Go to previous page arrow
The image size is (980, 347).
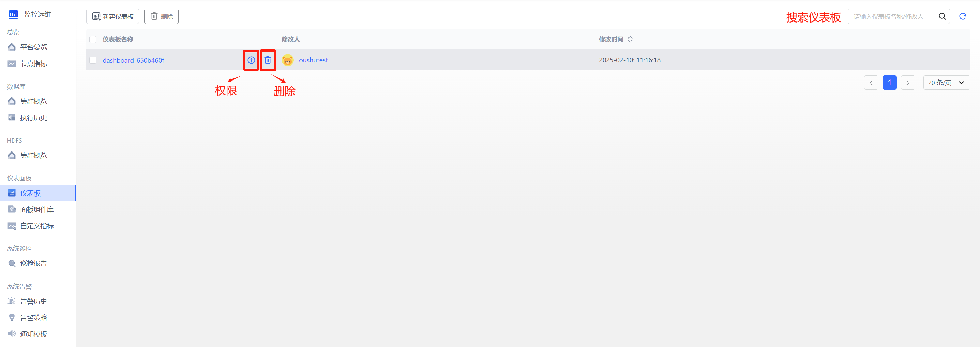[871, 83]
